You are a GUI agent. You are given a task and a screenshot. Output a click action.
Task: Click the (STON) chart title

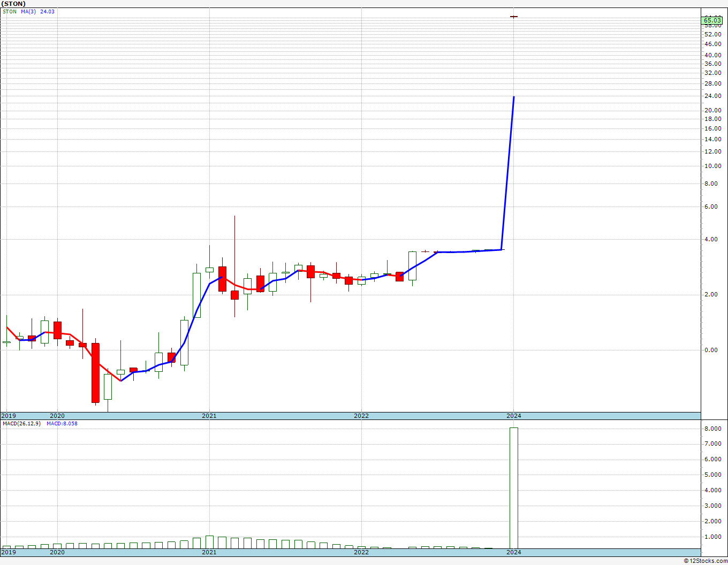click(13, 4)
